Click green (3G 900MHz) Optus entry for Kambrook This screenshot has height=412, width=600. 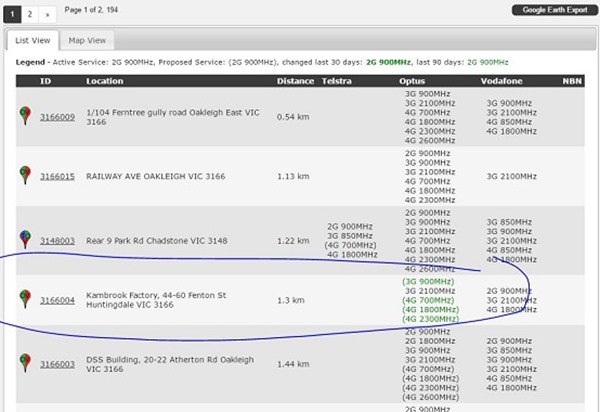(428, 282)
